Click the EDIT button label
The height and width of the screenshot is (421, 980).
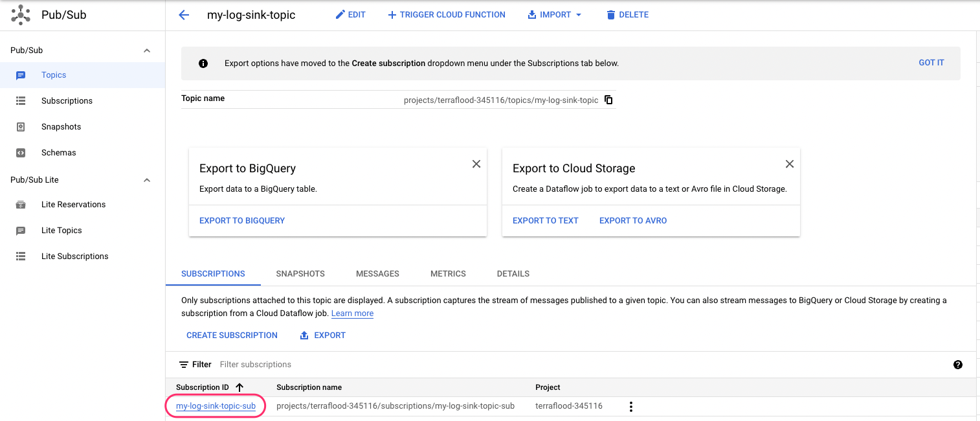click(x=357, y=15)
